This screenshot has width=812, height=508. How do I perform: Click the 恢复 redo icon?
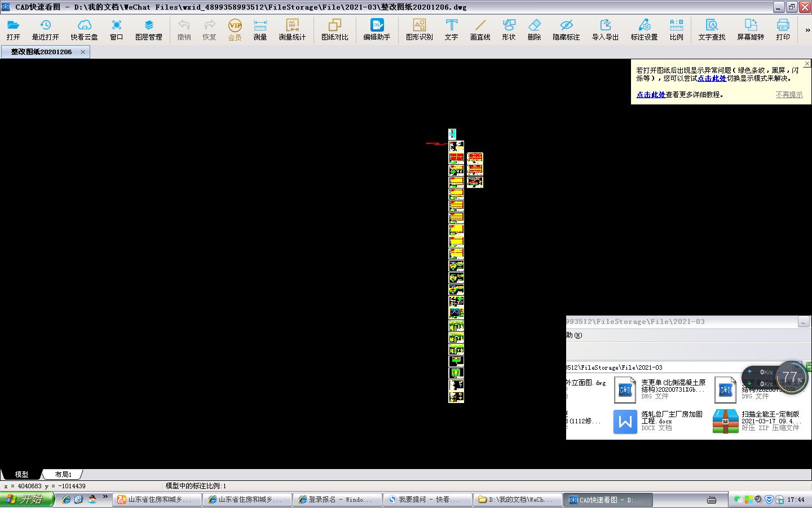pos(209,29)
